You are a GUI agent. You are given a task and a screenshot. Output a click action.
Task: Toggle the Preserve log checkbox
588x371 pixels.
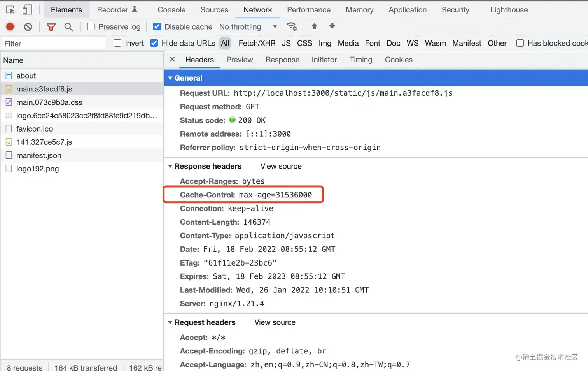pos(91,26)
